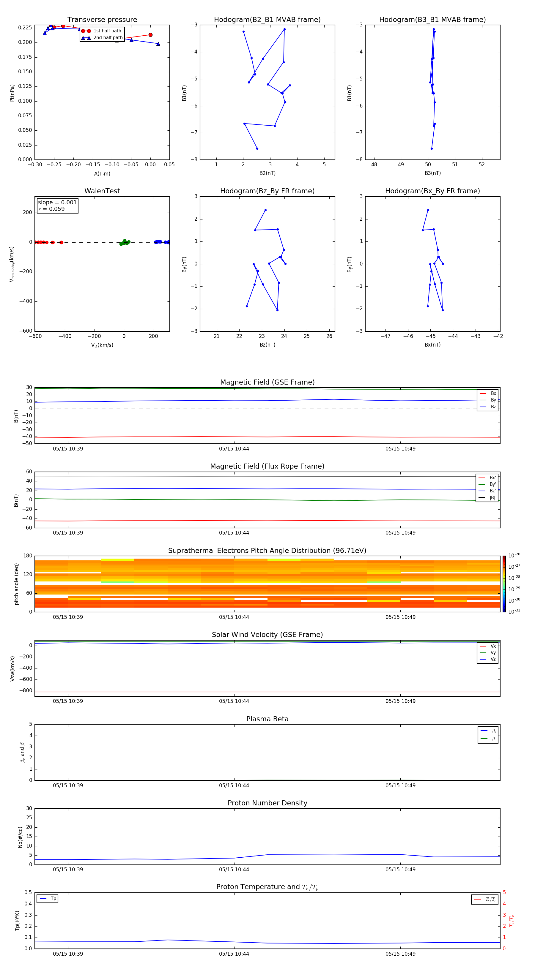The width and height of the screenshot is (535, 980).
Task: Click the '05/15 10:49' tick under Plasma Beta plot
Action: [400, 785]
